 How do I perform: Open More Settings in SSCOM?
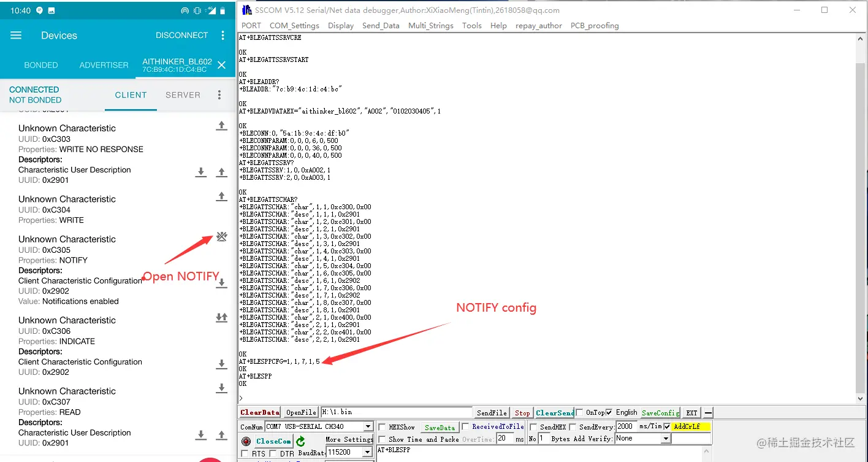(x=349, y=439)
